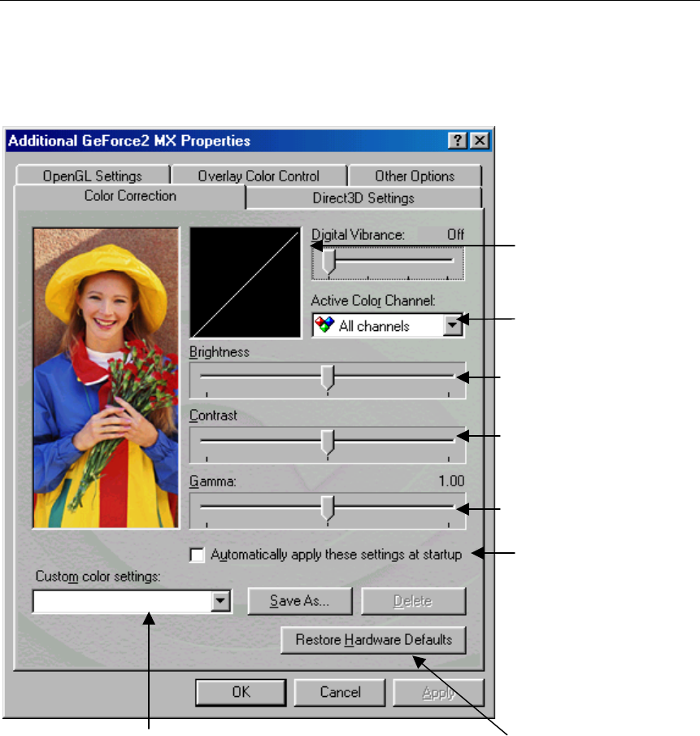
Task: Click the Custom color settings text field
Action: pos(123,601)
